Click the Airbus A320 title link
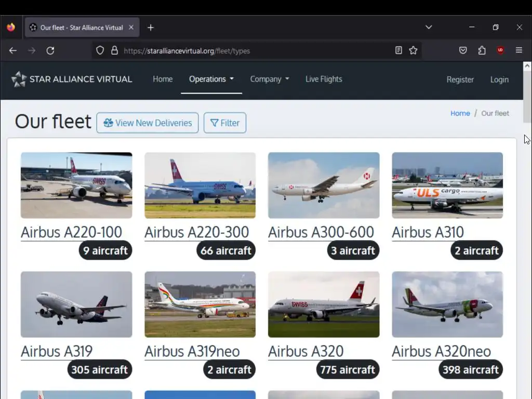This screenshot has width=532, height=399. coord(305,352)
